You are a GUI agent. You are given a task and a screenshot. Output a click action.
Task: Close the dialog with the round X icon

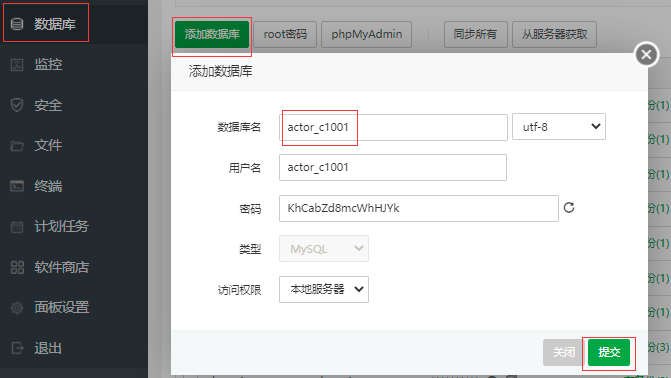point(646,54)
